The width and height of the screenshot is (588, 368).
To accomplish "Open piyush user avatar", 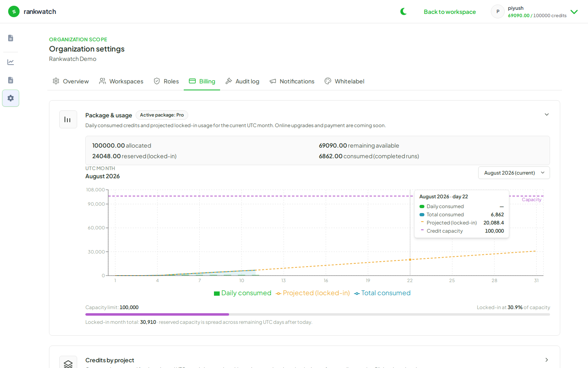I will 498,11.
